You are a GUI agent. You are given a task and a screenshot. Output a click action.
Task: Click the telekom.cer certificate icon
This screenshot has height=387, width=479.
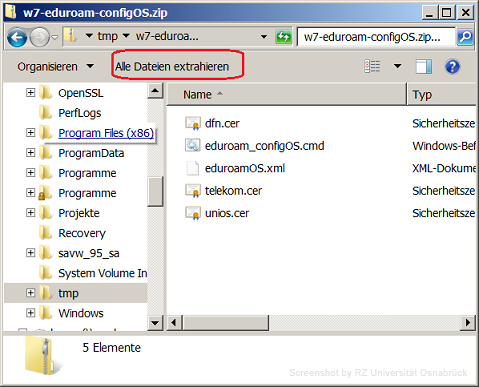click(193, 191)
